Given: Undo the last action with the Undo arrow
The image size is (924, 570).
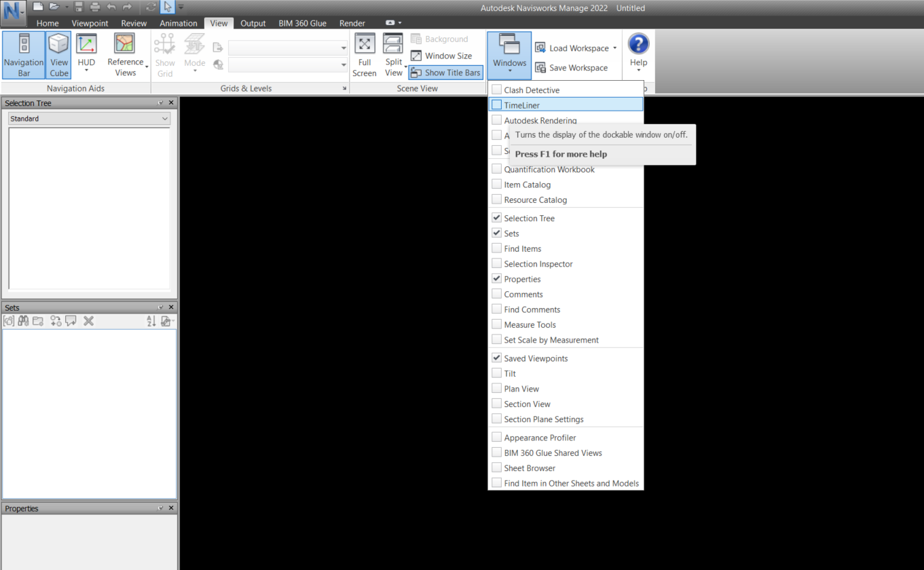Looking at the screenshot, I should click(111, 7).
